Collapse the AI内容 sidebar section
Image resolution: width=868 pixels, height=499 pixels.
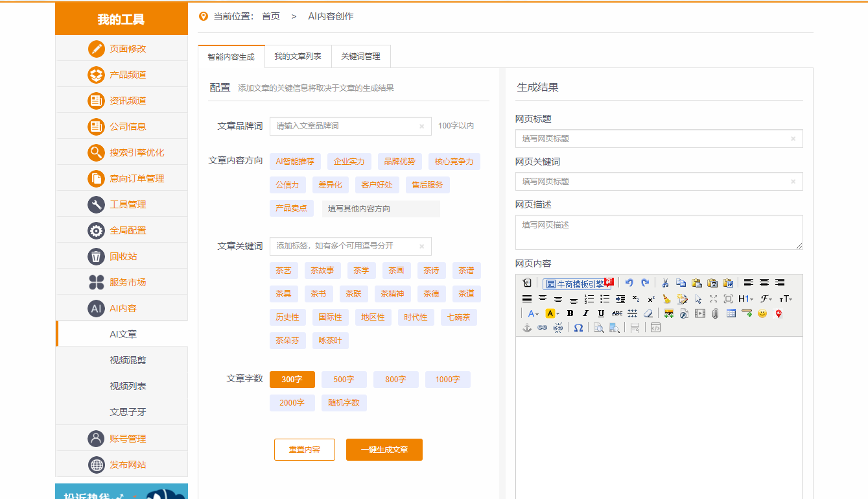[x=122, y=308]
